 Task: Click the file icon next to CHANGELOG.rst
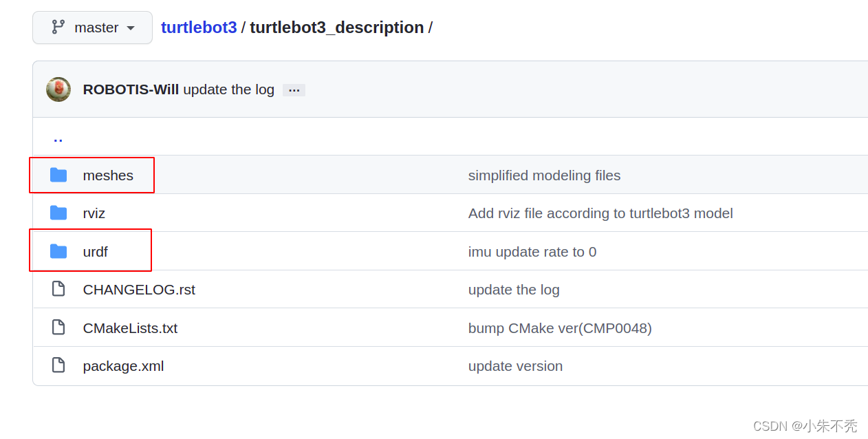58,289
